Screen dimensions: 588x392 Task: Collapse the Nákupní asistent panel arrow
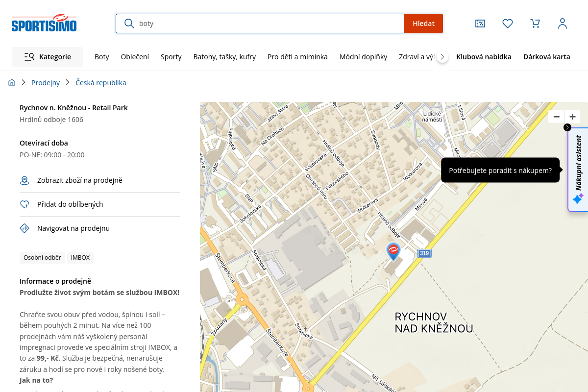coord(567,127)
